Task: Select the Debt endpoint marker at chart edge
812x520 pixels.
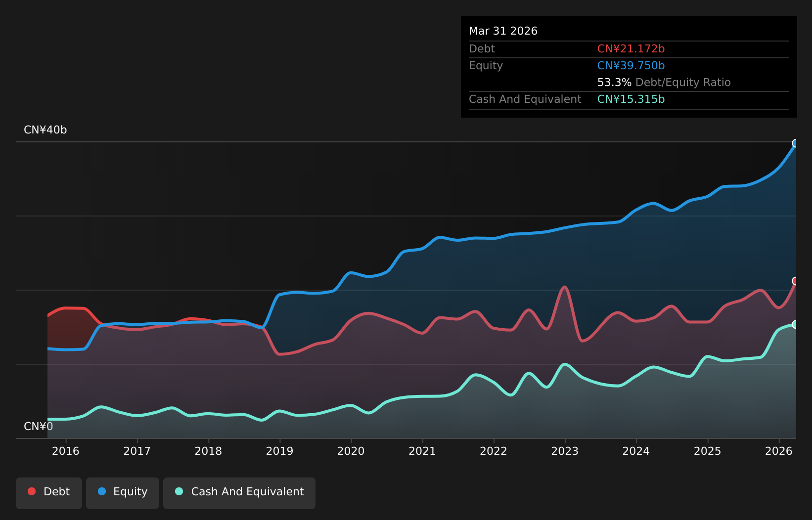Action: point(796,281)
